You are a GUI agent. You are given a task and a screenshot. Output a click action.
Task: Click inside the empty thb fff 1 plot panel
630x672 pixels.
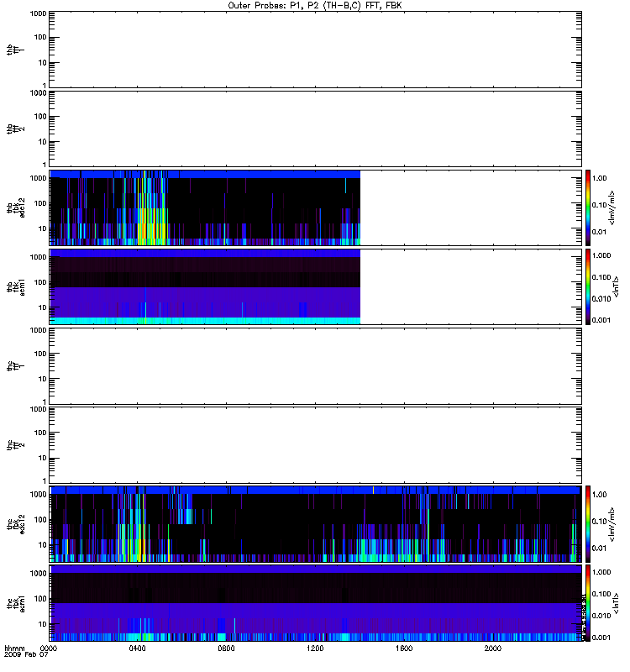[316, 50]
